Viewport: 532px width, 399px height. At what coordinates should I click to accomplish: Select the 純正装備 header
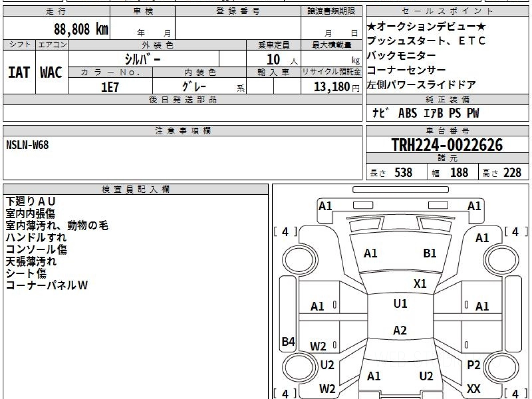pyautogui.click(x=448, y=99)
